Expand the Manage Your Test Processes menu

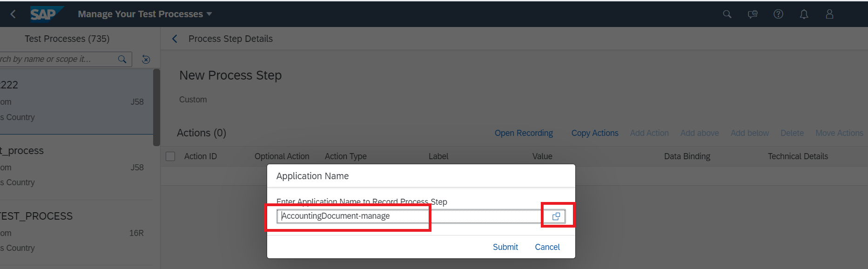pos(145,14)
